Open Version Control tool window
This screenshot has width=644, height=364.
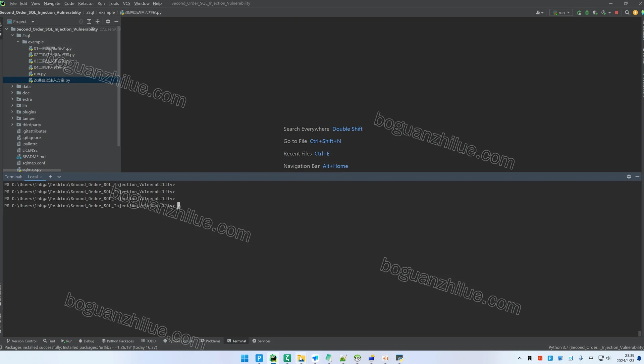(21, 341)
